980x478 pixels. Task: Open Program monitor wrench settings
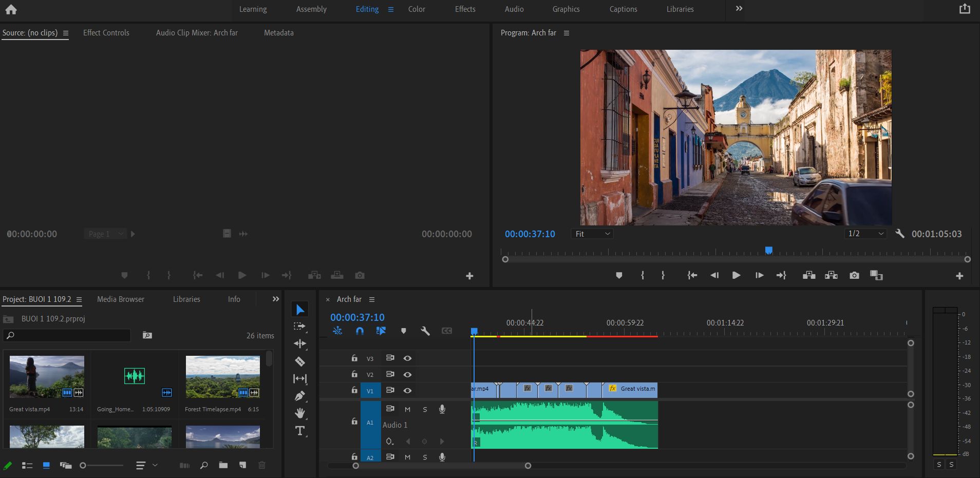pos(900,234)
